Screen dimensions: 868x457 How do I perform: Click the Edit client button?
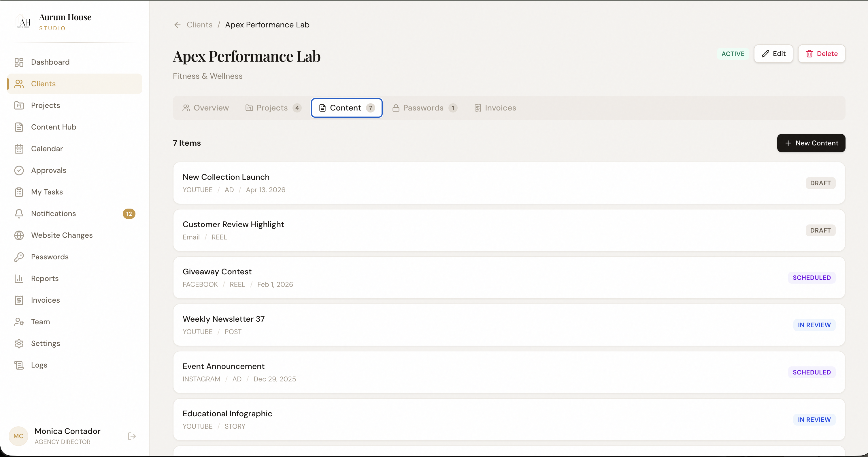click(x=773, y=54)
